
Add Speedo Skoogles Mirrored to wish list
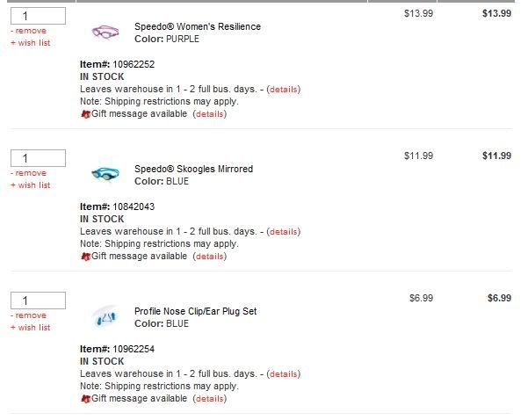[33, 185]
